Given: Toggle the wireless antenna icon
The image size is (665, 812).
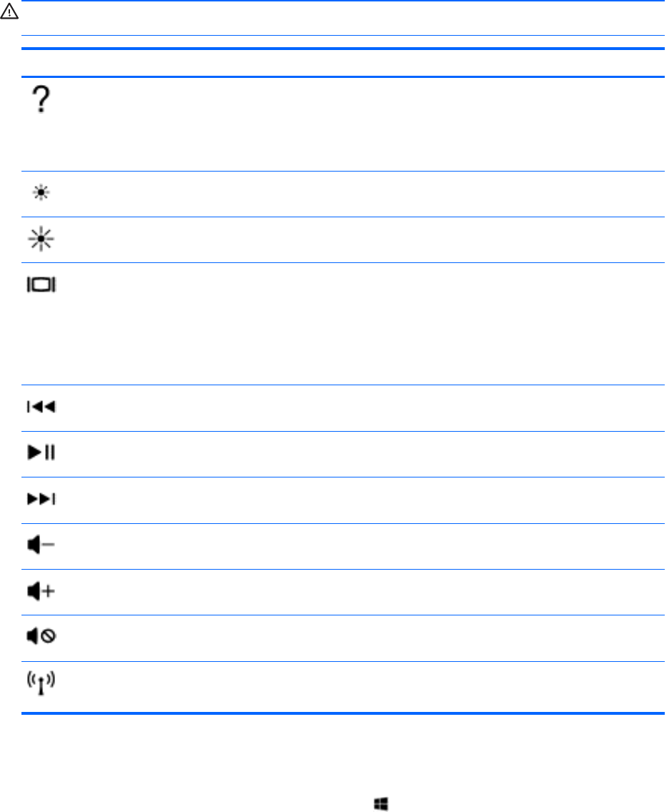Looking at the screenshot, I should (42, 684).
